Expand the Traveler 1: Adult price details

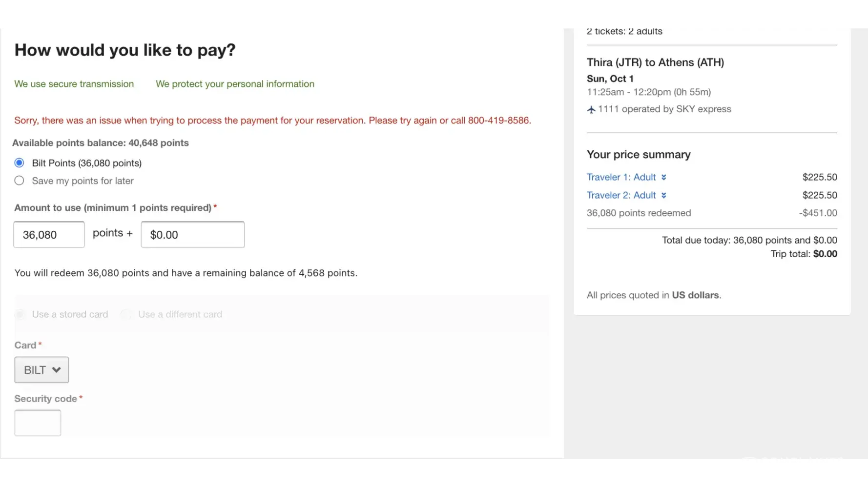tap(621, 177)
